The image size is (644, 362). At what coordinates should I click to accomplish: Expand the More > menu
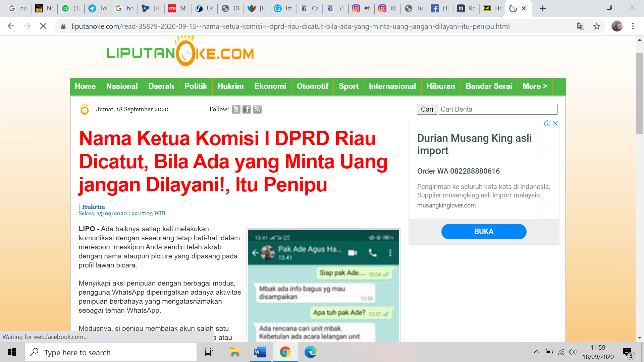pos(535,86)
